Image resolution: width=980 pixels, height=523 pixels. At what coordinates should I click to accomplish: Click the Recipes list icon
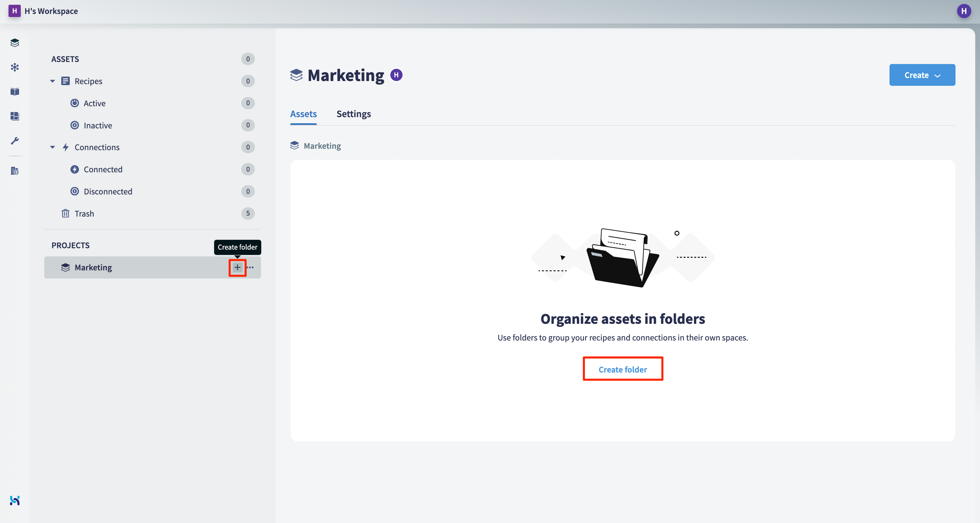(65, 81)
